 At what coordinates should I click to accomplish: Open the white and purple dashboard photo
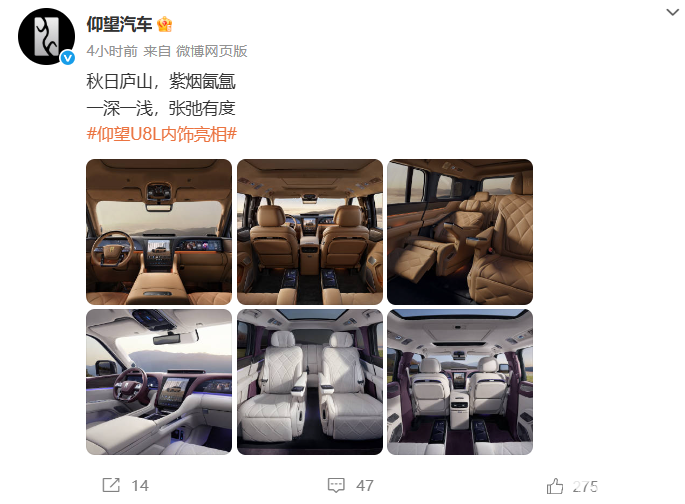(x=159, y=382)
